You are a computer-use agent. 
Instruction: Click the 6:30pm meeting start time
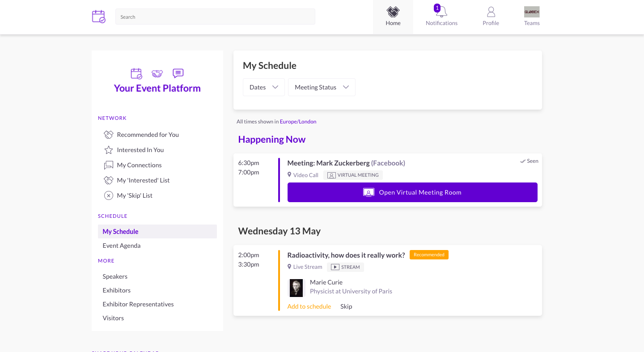[249, 163]
